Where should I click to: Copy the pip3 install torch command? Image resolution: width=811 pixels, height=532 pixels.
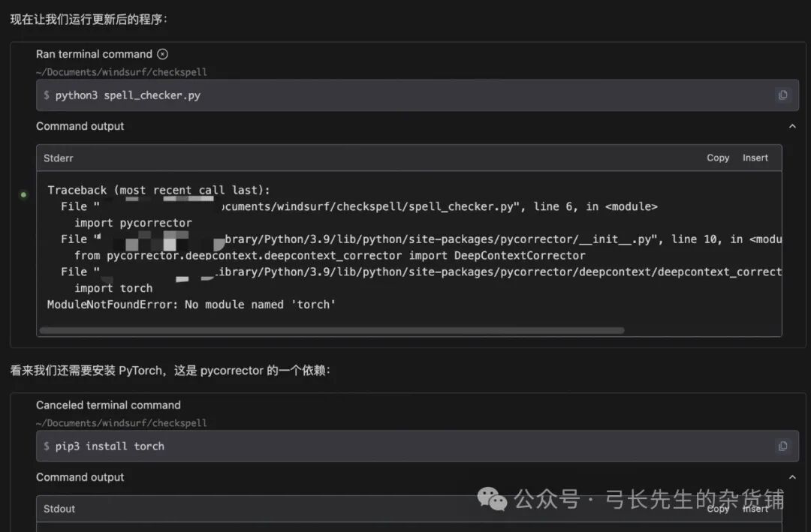[782, 446]
